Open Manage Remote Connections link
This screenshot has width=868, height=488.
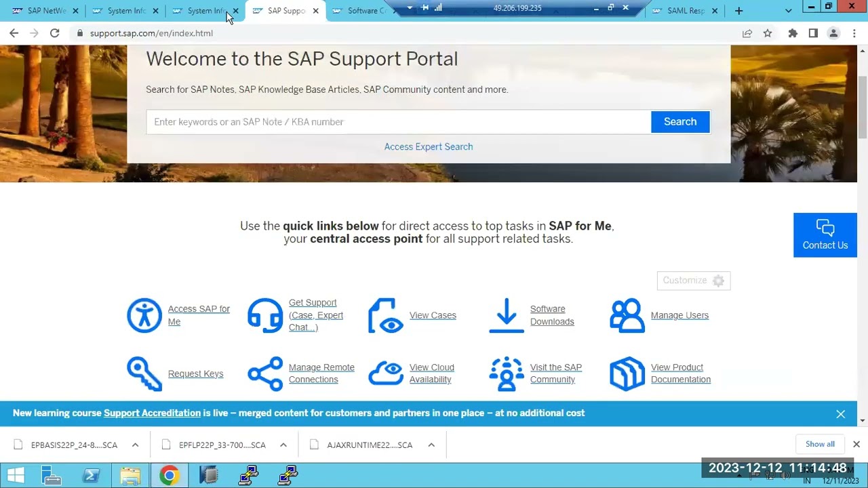(x=321, y=373)
